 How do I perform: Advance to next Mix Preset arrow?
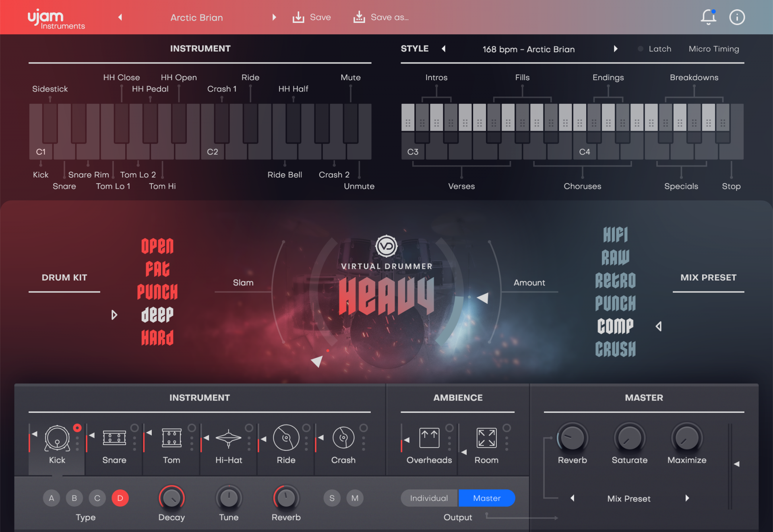click(687, 498)
